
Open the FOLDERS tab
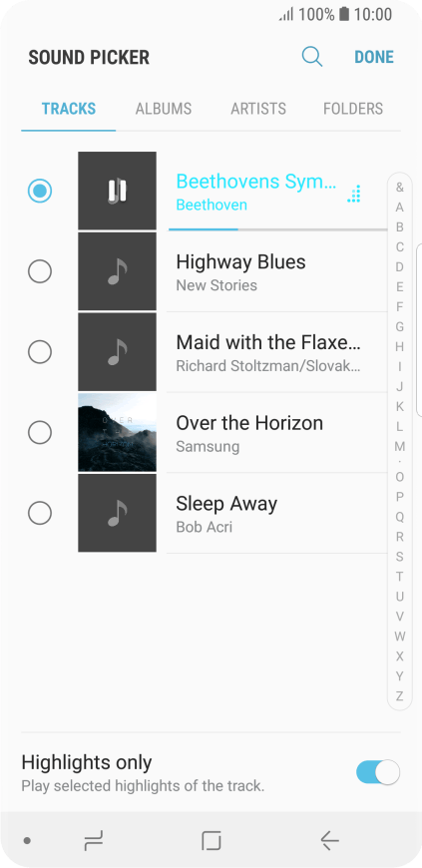pyautogui.click(x=353, y=109)
